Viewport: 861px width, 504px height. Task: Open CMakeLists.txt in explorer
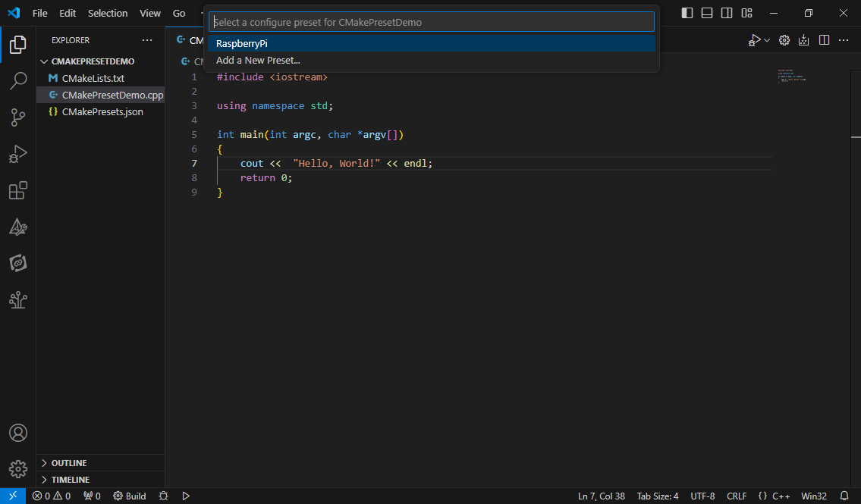coord(100,78)
